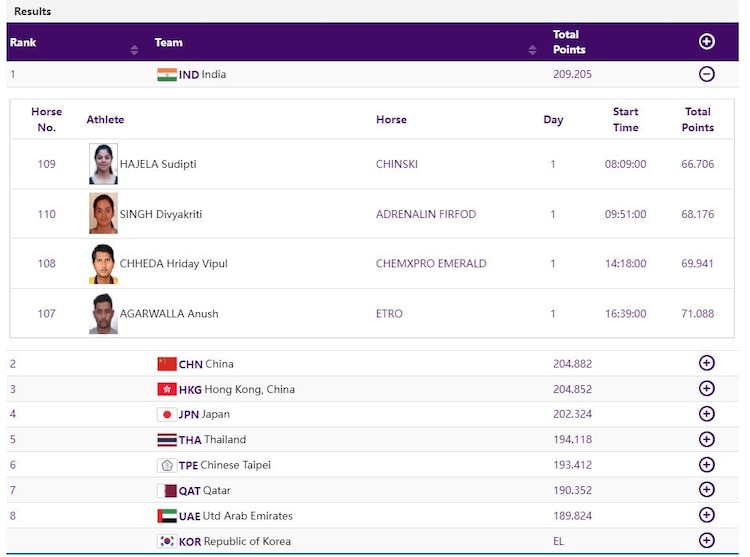The height and width of the screenshot is (557, 750).
Task: Click expand-all plus icon in header
Action: click(x=706, y=42)
